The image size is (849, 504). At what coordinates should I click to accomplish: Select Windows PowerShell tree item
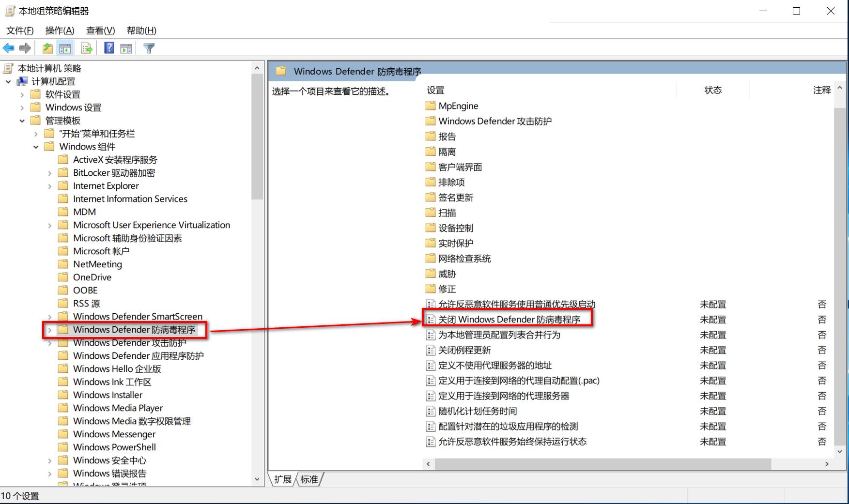click(114, 447)
